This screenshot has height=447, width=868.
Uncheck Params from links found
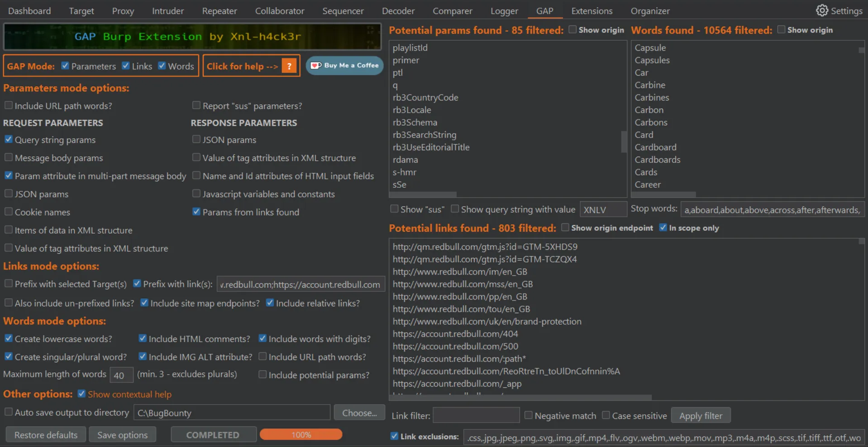click(196, 212)
